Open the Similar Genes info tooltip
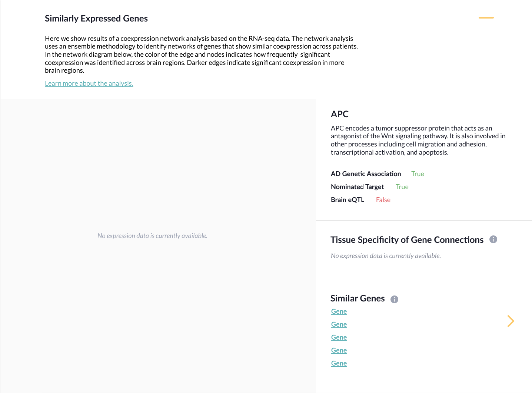The height and width of the screenshot is (393, 532). (394, 299)
